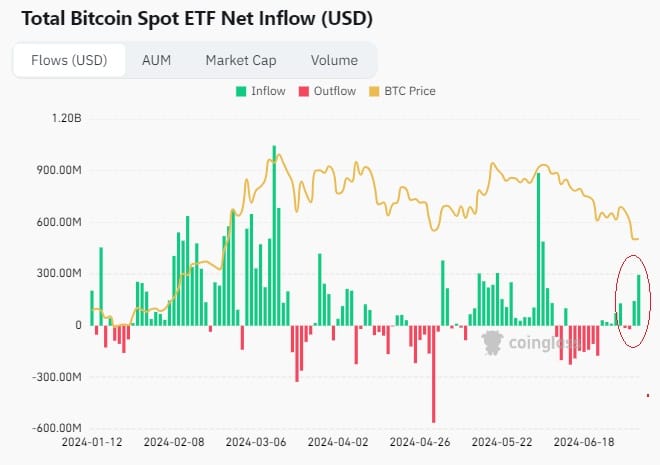Click the 1.20B y-axis label
Image resolution: width=660 pixels, height=465 pixels.
[67, 118]
